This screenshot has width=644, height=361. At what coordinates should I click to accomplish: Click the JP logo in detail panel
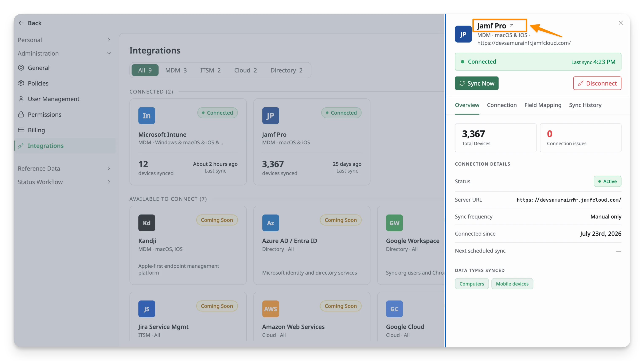point(463,34)
